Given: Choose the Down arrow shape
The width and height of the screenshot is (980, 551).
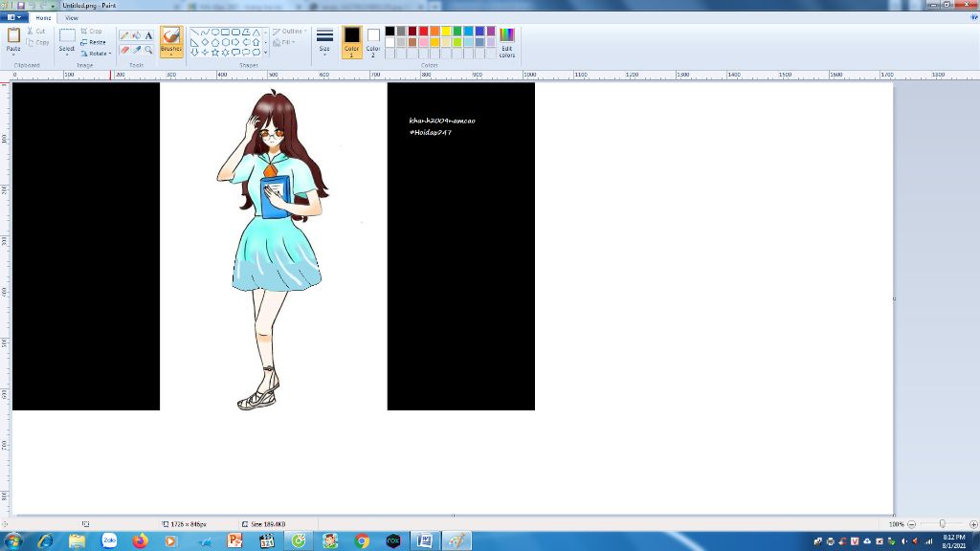Looking at the screenshot, I should (x=194, y=53).
